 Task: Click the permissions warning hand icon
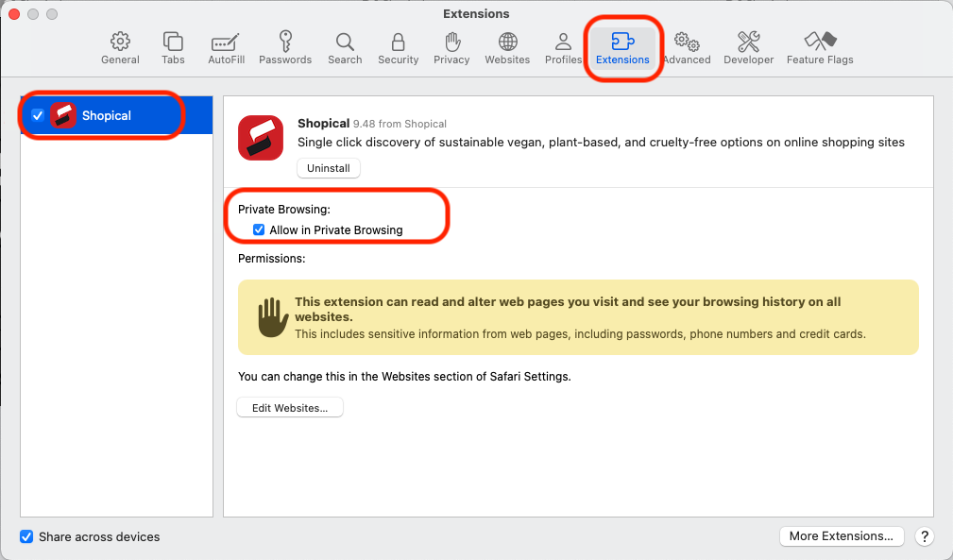[273, 317]
